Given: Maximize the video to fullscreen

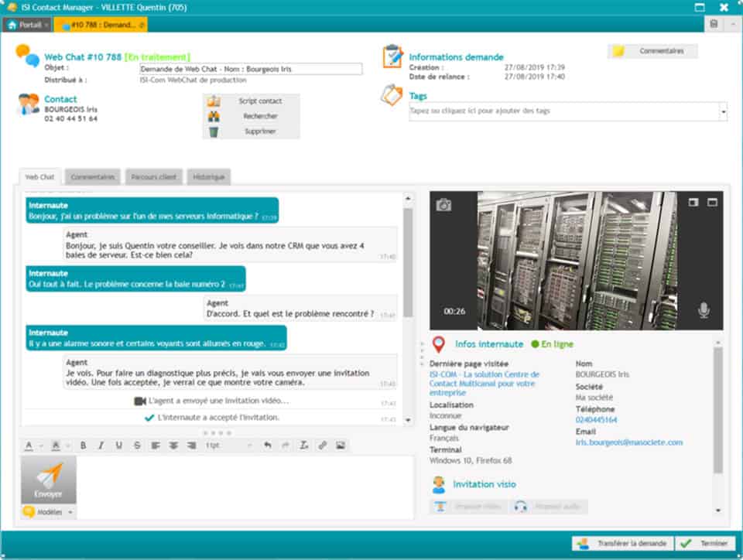Looking at the screenshot, I should tap(712, 203).
